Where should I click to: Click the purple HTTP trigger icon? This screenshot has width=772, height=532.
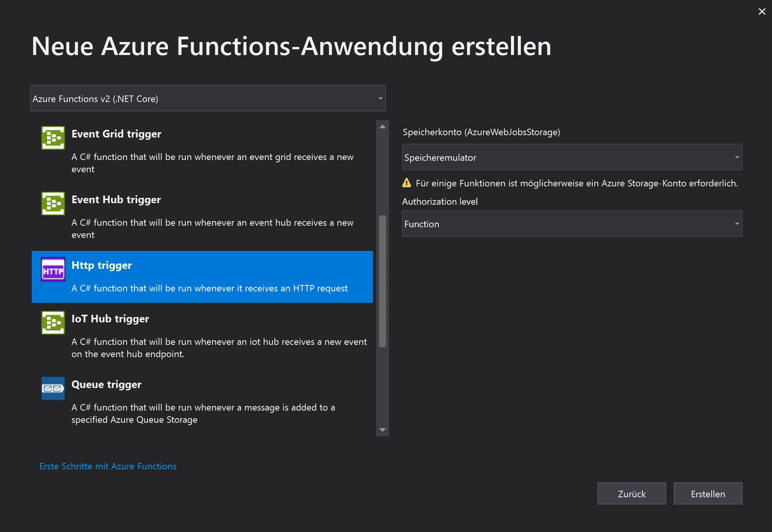pyautogui.click(x=53, y=269)
